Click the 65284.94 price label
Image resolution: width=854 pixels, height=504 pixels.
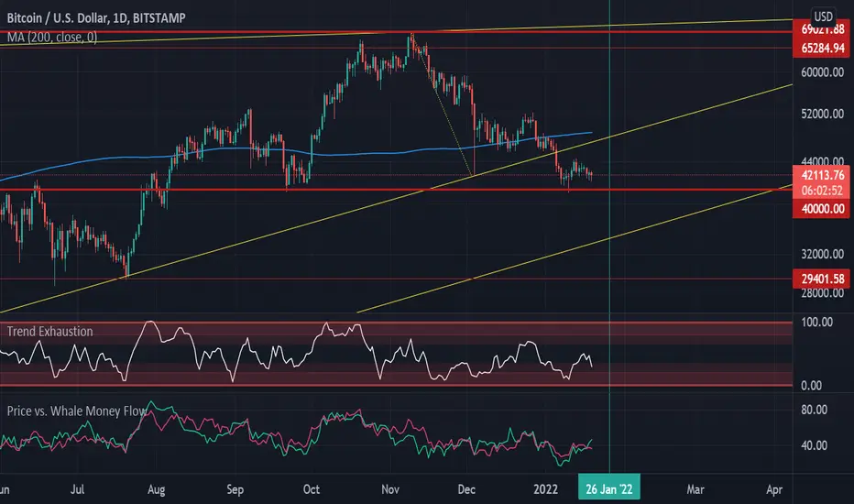[823, 48]
